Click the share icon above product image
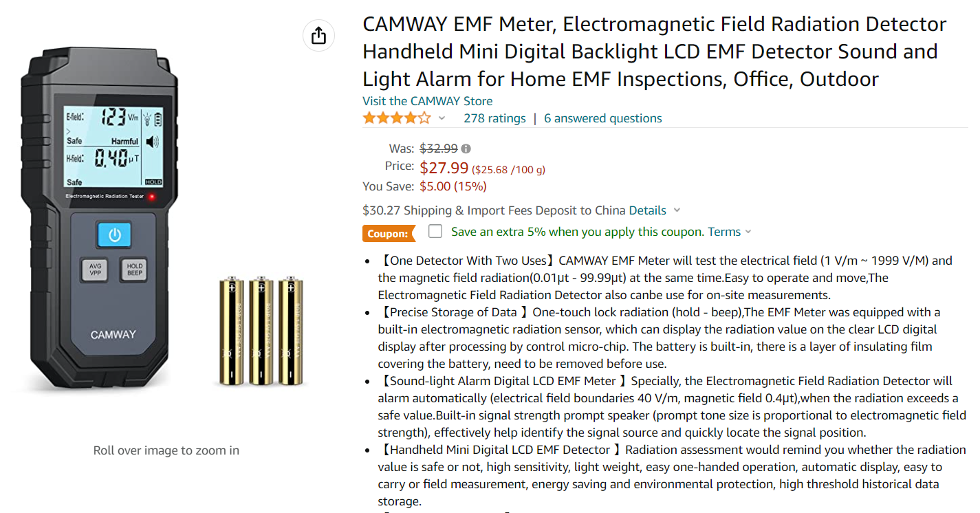The width and height of the screenshot is (980, 513). (318, 36)
